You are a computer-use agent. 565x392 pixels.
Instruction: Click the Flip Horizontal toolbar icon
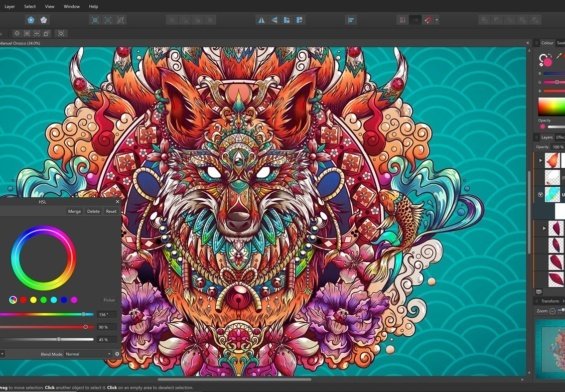[x=261, y=20]
